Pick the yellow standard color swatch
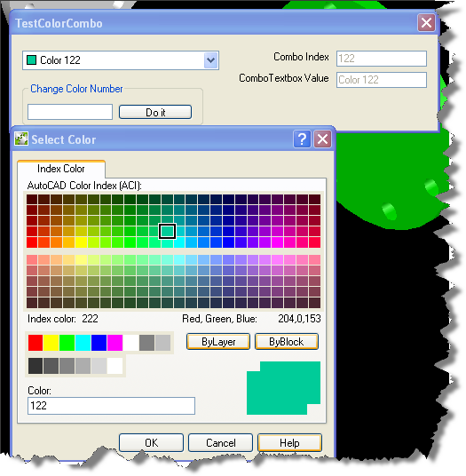This screenshot has width=466, height=476. pyautogui.click(x=51, y=343)
